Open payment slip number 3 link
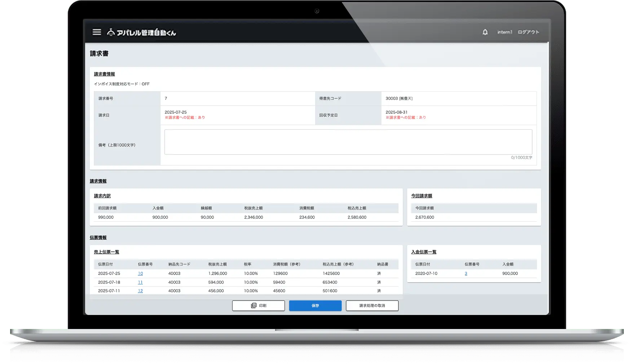This screenshot has height=364, width=631. coord(466,274)
